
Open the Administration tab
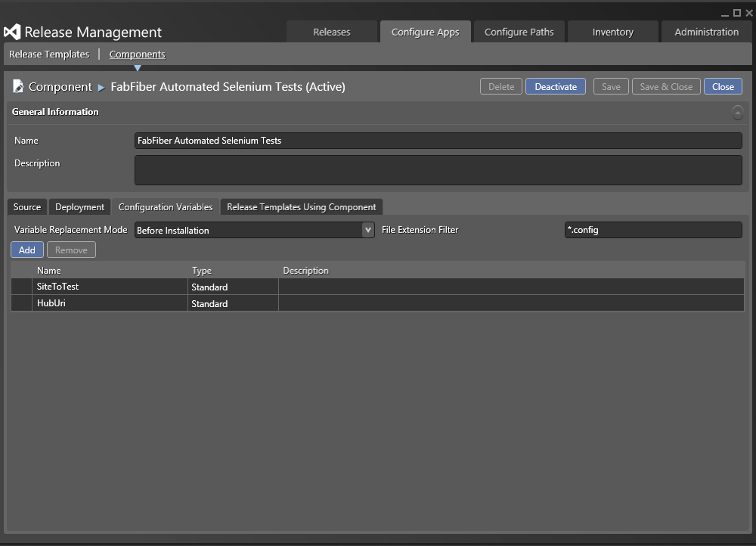[706, 32]
